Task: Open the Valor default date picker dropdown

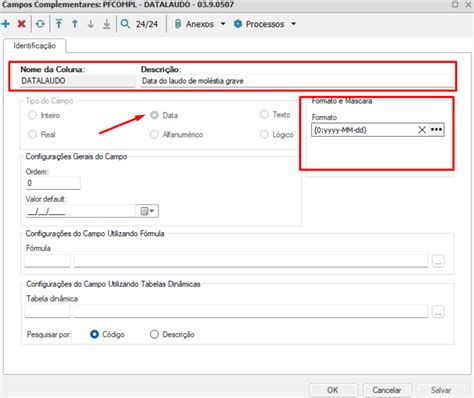Action: pos(147,211)
